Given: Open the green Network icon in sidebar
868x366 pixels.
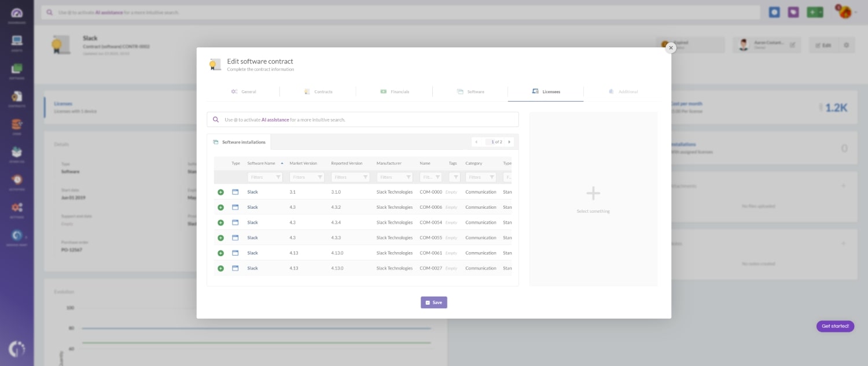Looking at the screenshot, I should 17,69.
